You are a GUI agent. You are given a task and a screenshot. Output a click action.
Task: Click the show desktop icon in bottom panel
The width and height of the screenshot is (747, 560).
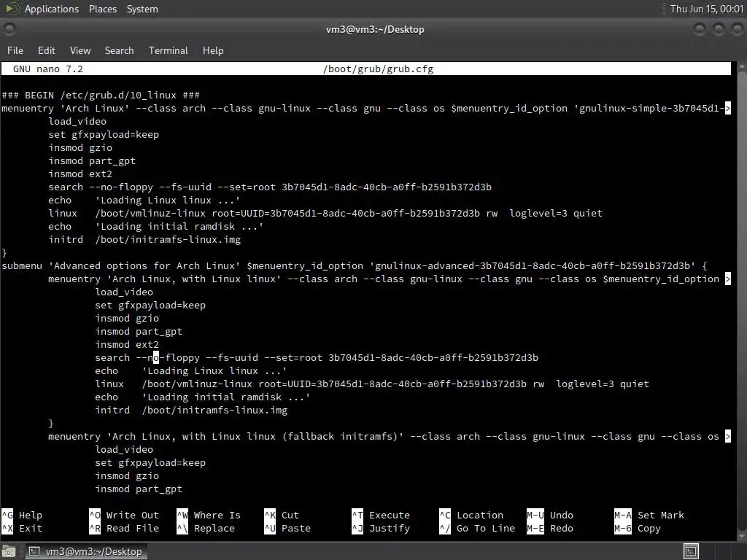click(9, 551)
